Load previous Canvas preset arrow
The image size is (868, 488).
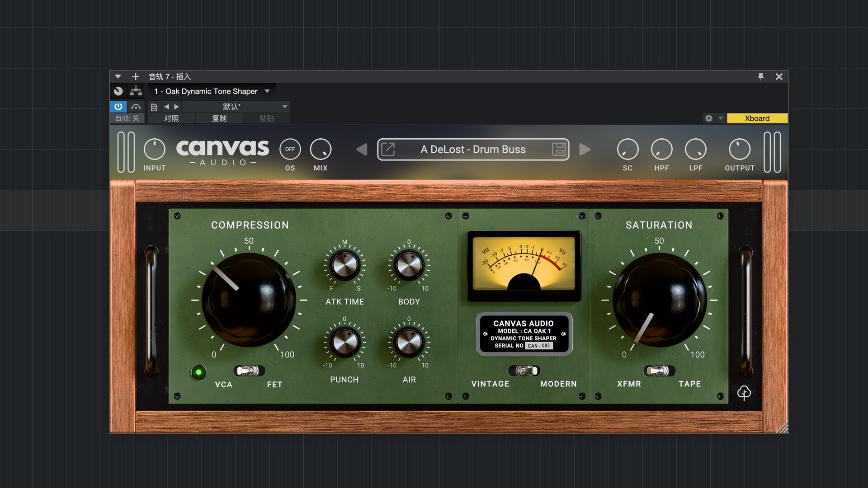362,150
